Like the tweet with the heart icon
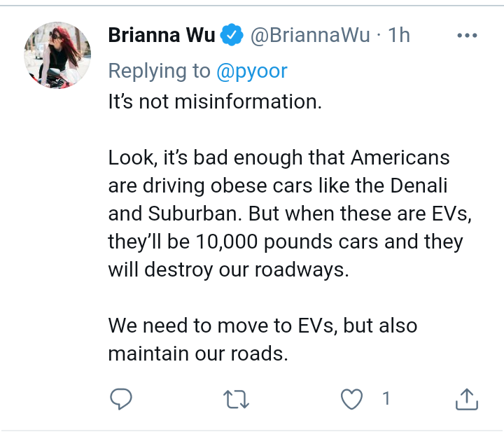The image size is (504, 432). coord(351,399)
